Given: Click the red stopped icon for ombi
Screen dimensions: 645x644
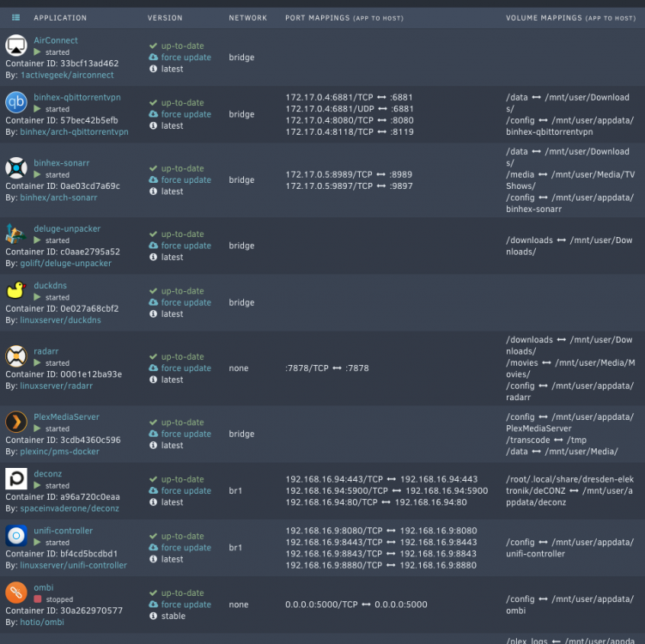Looking at the screenshot, I should pos(38,598).
